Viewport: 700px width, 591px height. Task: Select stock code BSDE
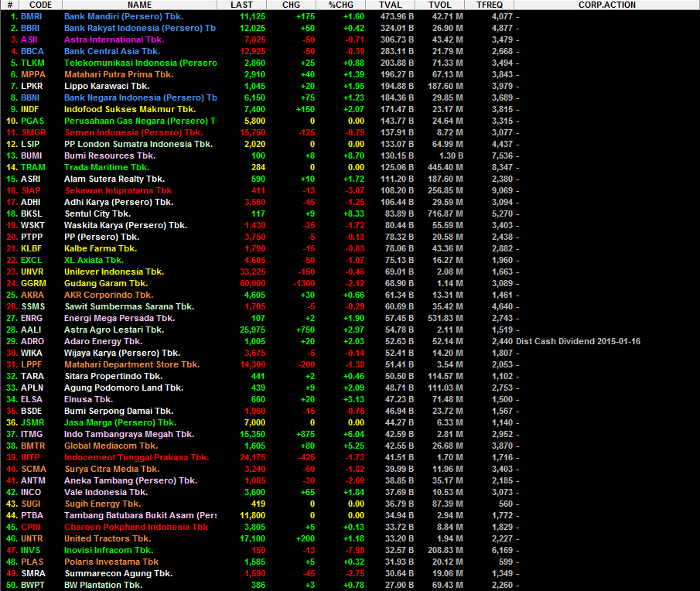[31, 411]
